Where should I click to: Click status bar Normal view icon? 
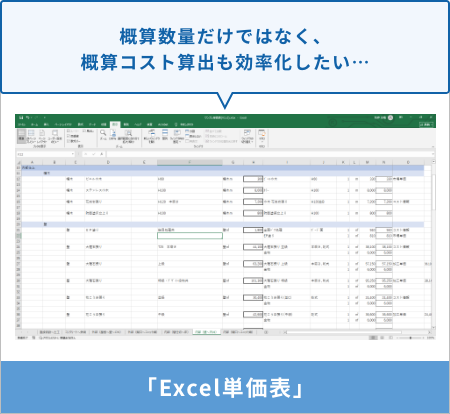point(373,338)
